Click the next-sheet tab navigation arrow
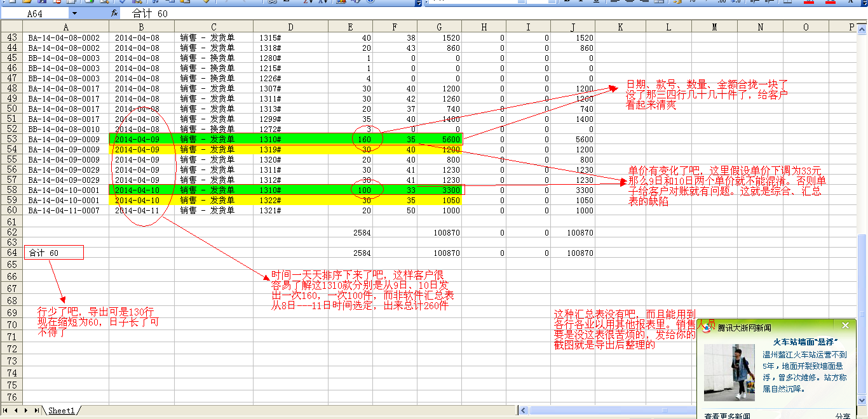The height and width of the screenshot is (419, 868). click(x=26, y=411)
